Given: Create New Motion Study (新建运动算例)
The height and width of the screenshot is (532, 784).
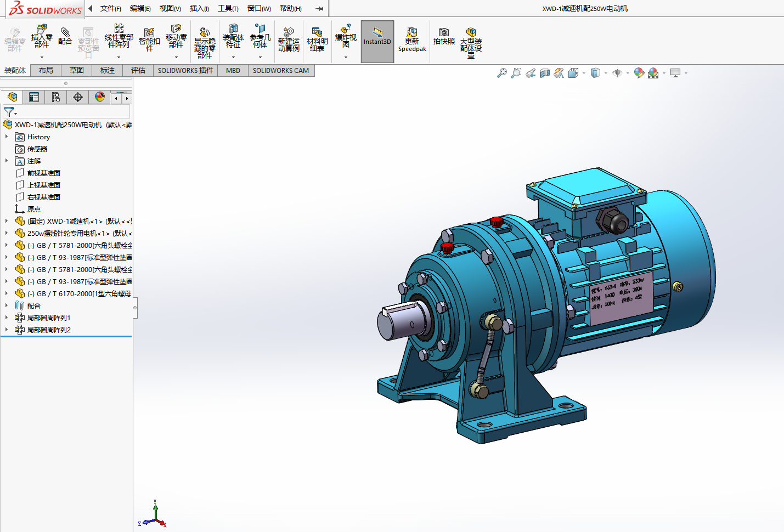Looking at the screenshot, I should (x=289, y=39).
